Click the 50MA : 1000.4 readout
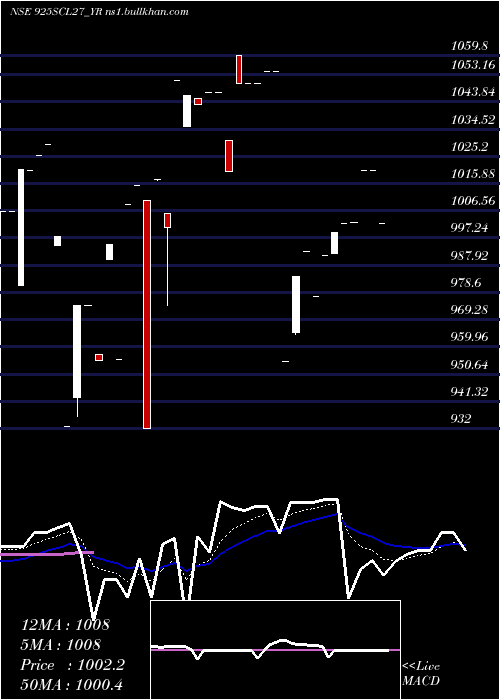500x700 pixels. [x=72, y=685]
